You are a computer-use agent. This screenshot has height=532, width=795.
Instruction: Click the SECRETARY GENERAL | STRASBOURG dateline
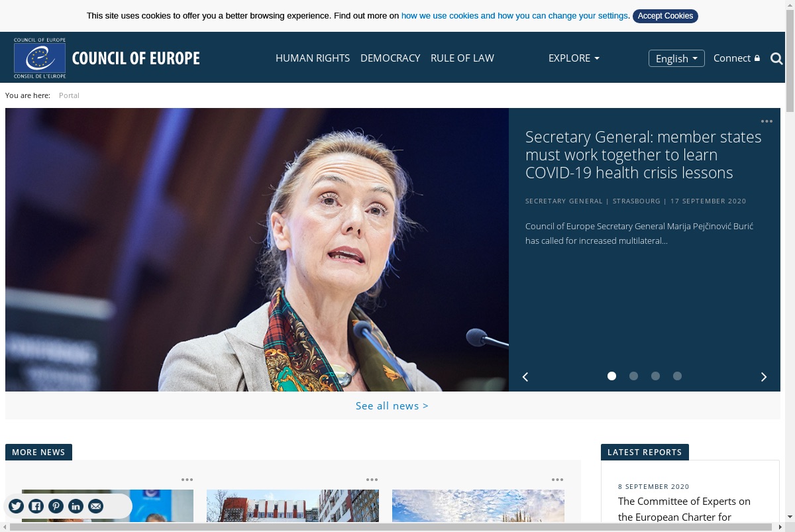(636, 201)
